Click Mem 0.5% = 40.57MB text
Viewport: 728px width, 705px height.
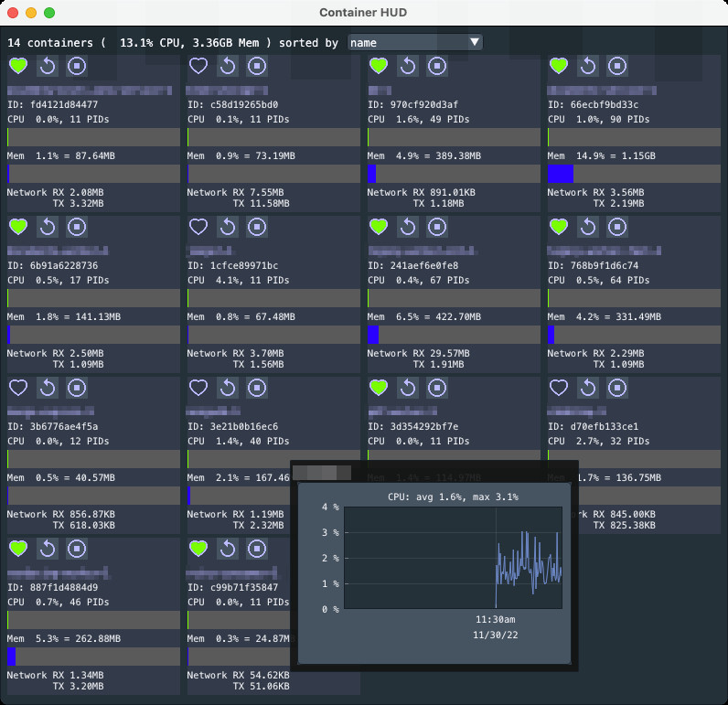point(61,478)
